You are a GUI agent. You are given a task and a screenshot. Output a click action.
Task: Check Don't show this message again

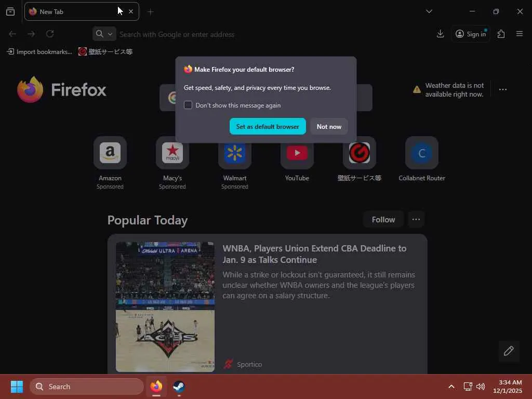tap(188, 105)
